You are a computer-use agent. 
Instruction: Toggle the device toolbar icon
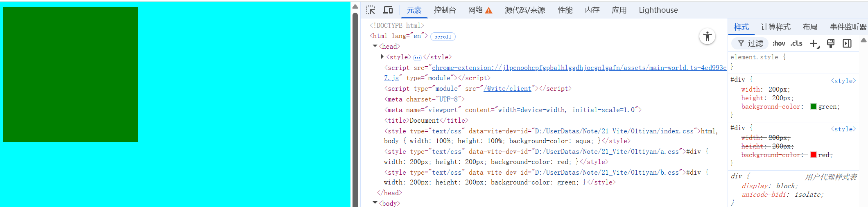click(x=388, y=10)
